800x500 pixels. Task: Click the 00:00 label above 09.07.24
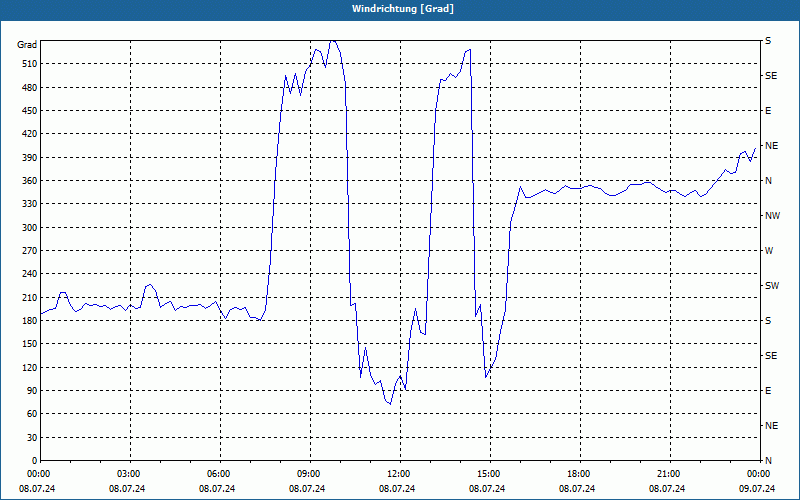point(757,474)
